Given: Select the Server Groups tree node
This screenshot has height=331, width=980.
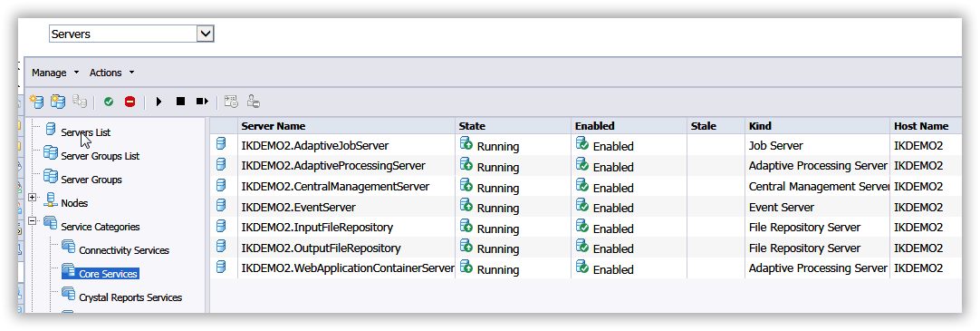Looking at the screenshot, I should (91, 180).
